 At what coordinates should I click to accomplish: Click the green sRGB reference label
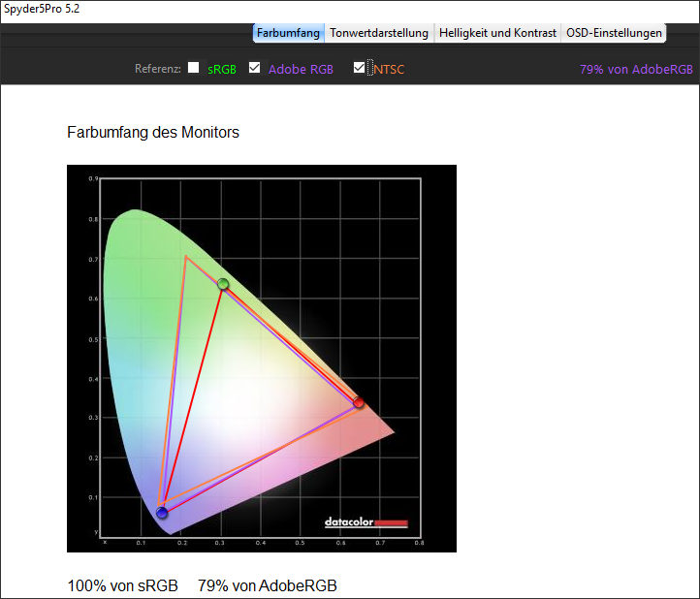click(222, 70)
